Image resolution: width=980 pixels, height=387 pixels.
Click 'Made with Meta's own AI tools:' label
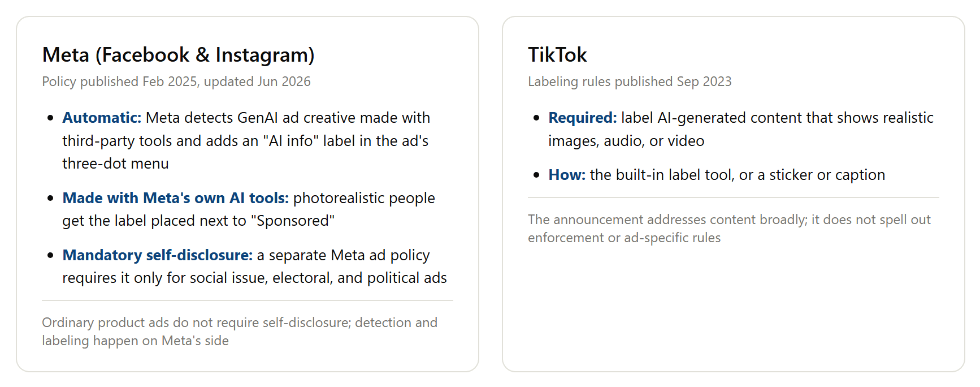(x=176, y=198)
